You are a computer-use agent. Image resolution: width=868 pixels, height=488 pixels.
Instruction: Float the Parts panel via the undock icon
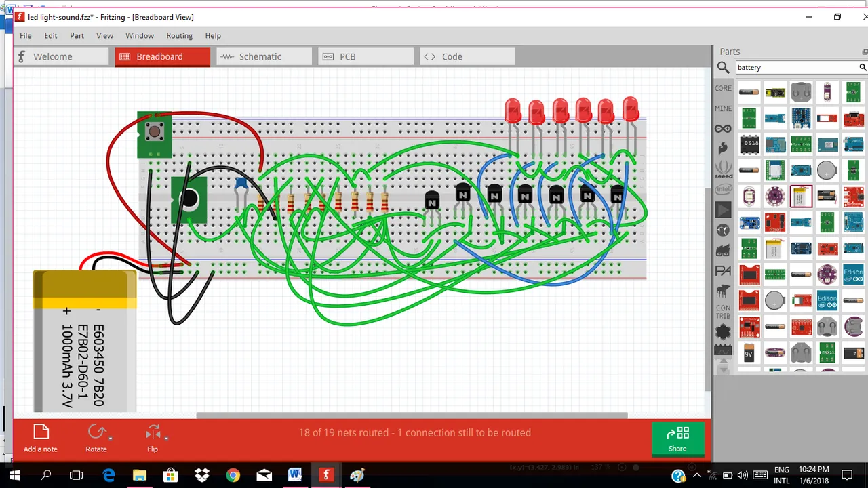pyautogui.click(x=864, y=51)
